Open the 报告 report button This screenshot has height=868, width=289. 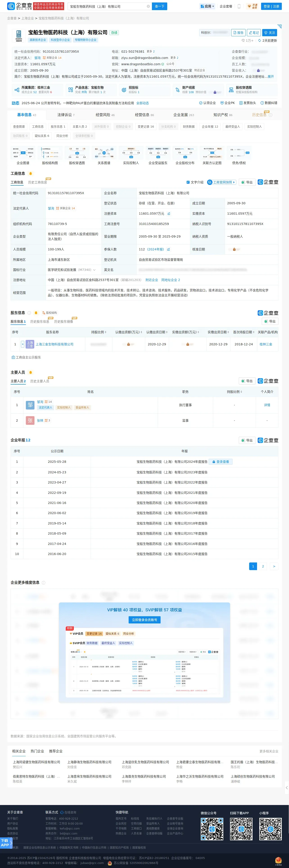[238, 33]
